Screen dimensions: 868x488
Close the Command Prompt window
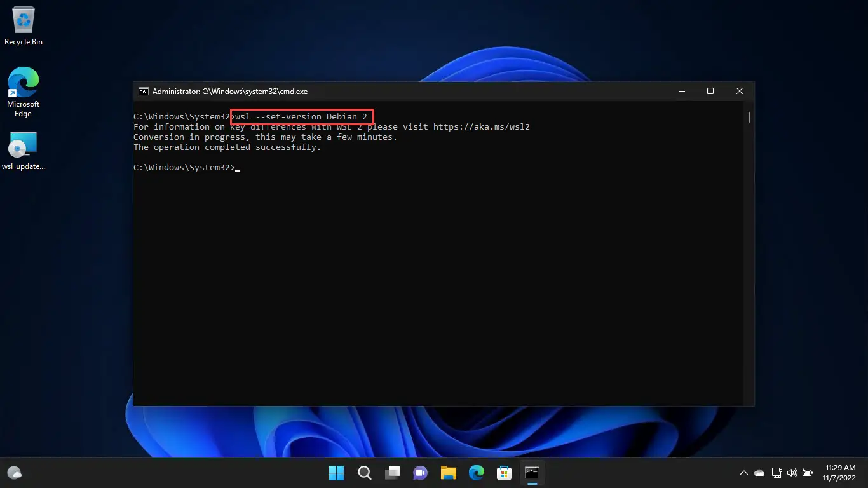coord(740,91)
